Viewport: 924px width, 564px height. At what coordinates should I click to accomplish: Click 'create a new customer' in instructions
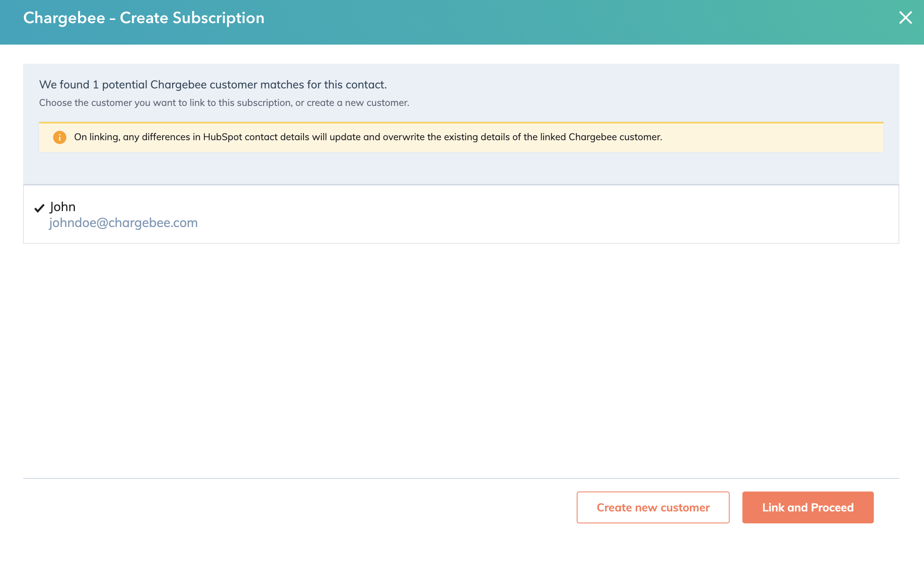click(x=357, y=103)
